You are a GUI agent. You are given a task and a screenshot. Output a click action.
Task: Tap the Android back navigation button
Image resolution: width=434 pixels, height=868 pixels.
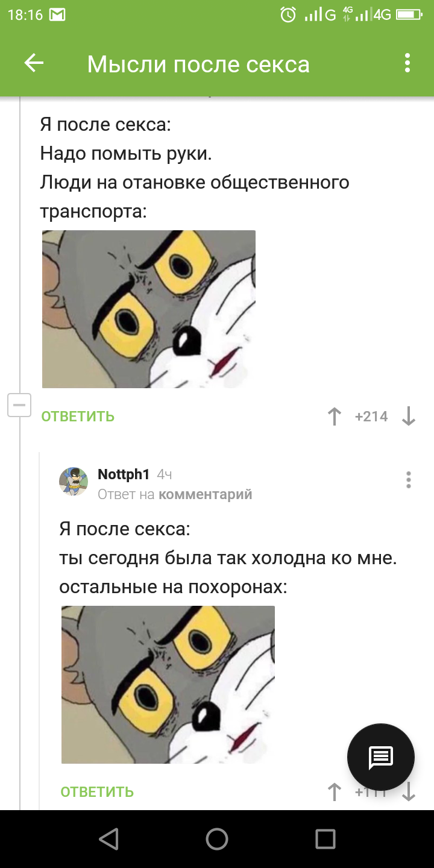108,839
